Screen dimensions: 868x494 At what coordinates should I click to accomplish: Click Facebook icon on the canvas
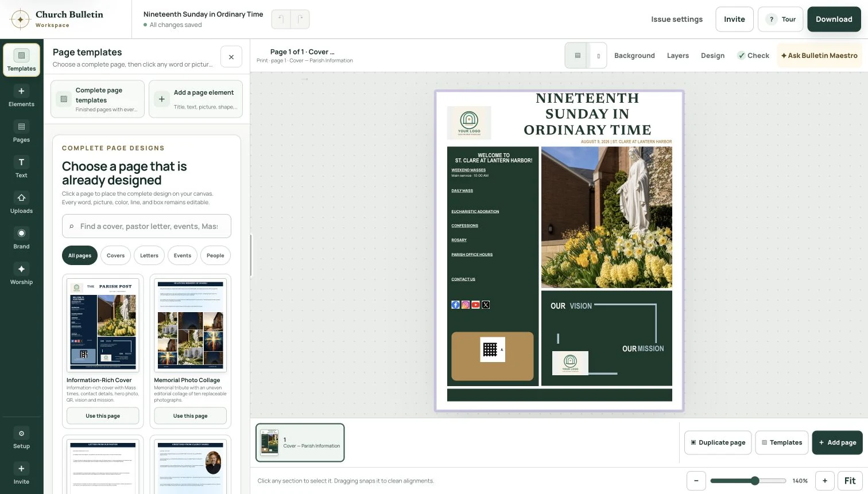(x=455, y=305)
